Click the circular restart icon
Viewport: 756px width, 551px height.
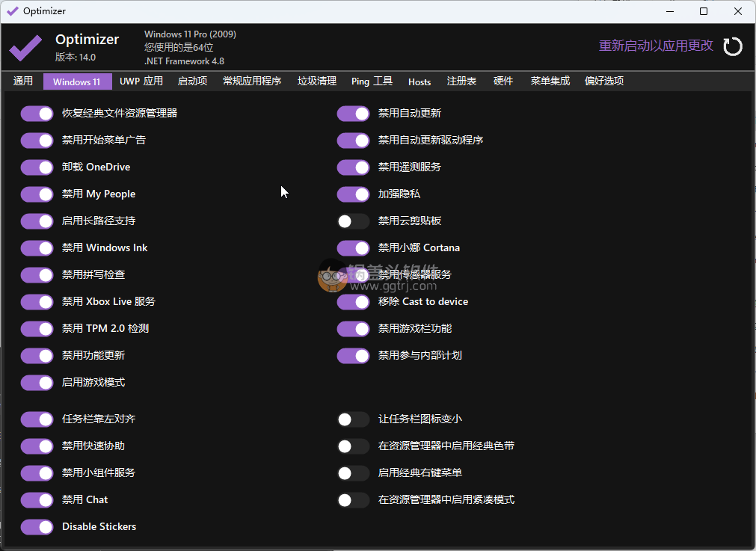[732, 47]
